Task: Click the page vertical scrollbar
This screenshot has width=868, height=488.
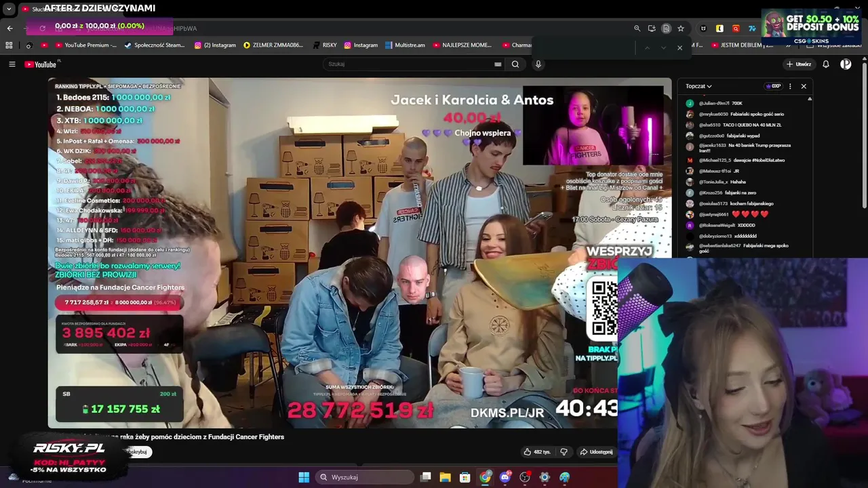Action: 865,136
